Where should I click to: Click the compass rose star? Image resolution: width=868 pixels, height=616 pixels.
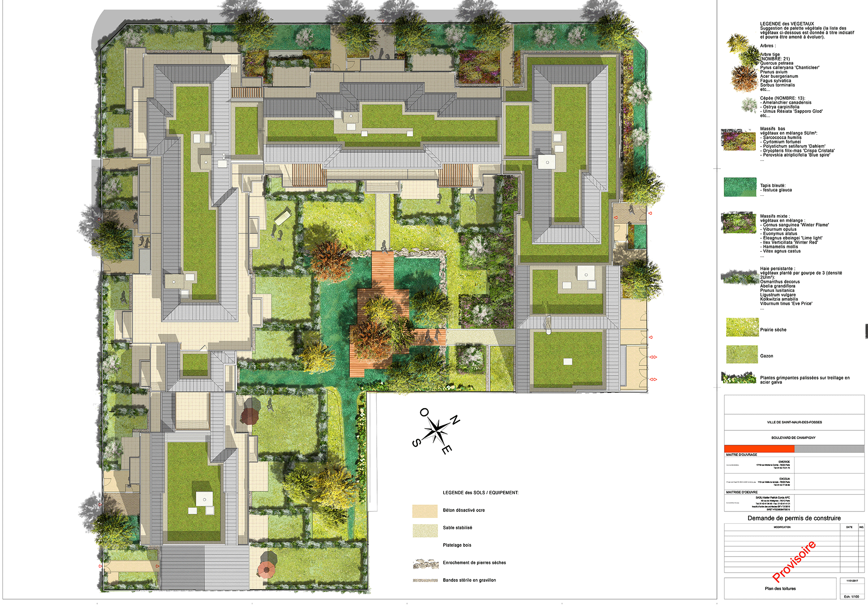tap(436, 431)
